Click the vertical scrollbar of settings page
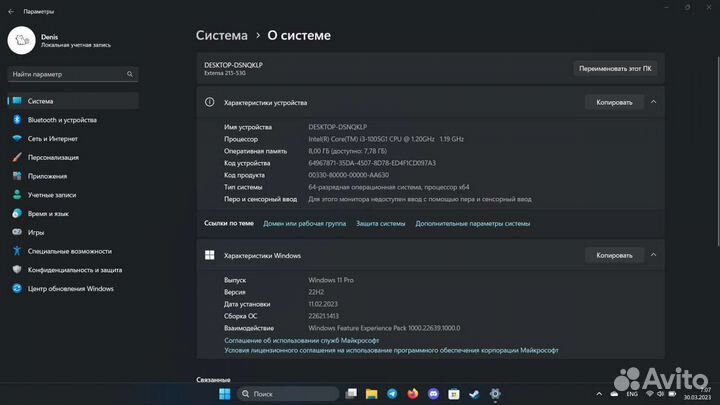The width and height of the screenshot is (720, 405). [x=718, y=152]
